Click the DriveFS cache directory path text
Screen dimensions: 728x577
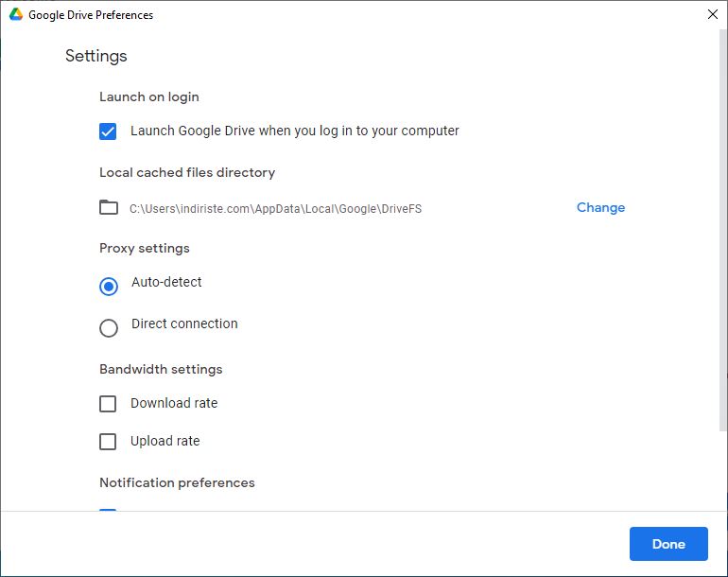275,209
